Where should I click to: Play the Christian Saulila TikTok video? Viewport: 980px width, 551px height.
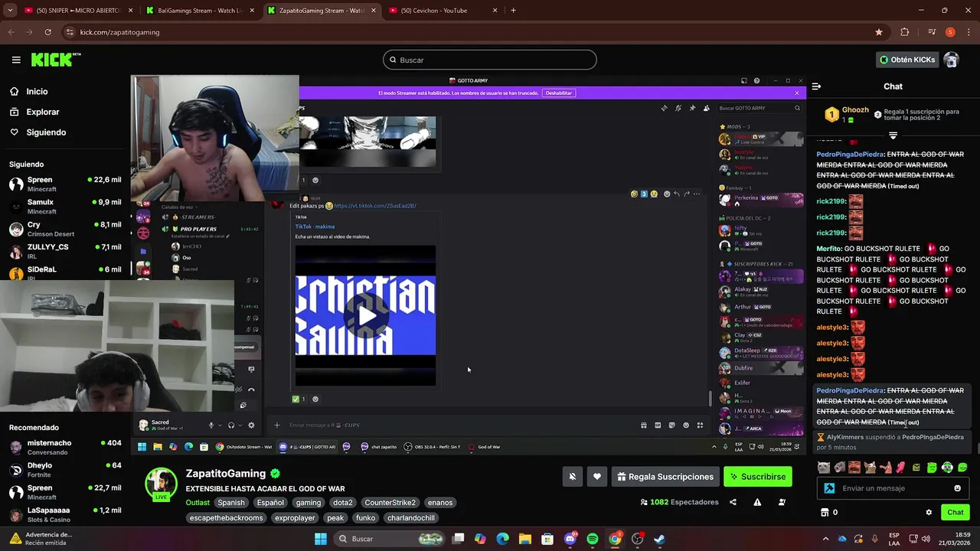(366, 315)
